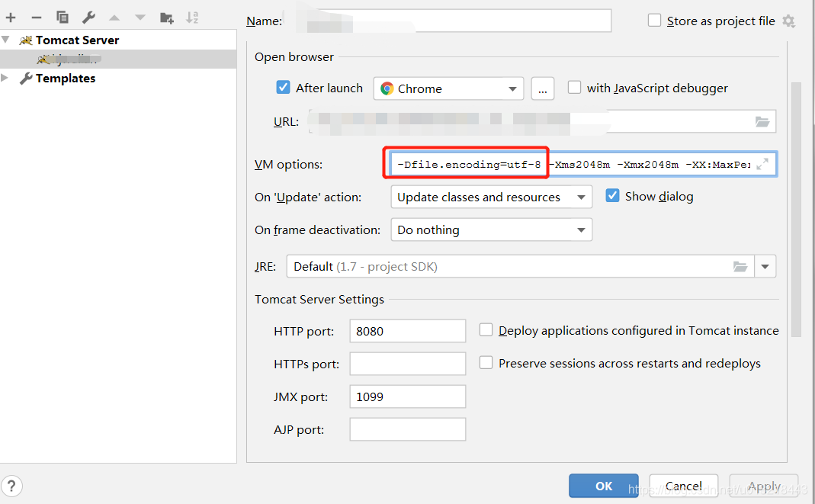Enable Deploy applications configured in Tomcat instance
Viewport: 815px width, 504px height.
[486, 330]
